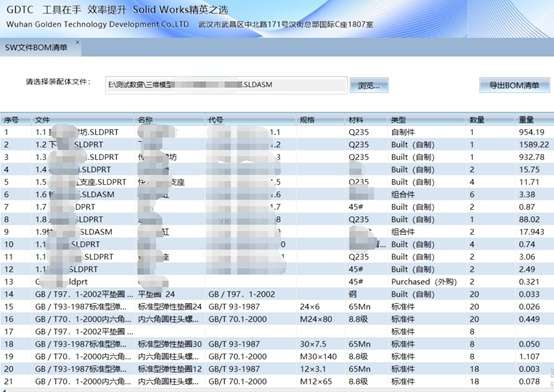This screenshot has height=392, width=554.
Task: Sort by the 重量 column header
Action: pyautogui.click(x=526, y=120)
